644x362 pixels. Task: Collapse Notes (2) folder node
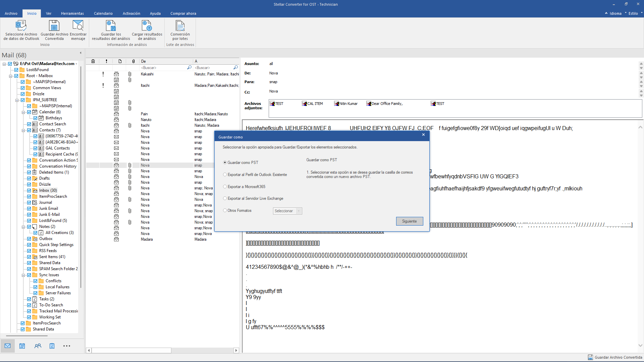[x=23, y=227]
